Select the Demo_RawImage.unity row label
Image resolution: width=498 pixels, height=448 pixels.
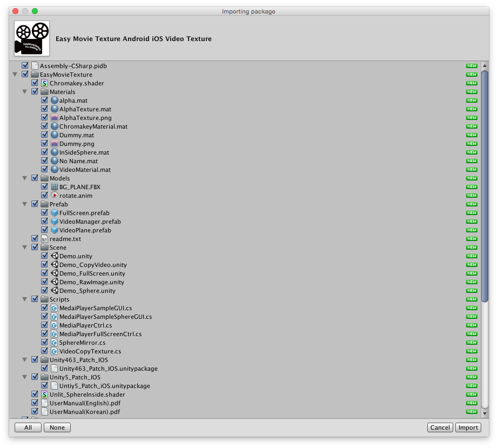(x=91, y=282)
